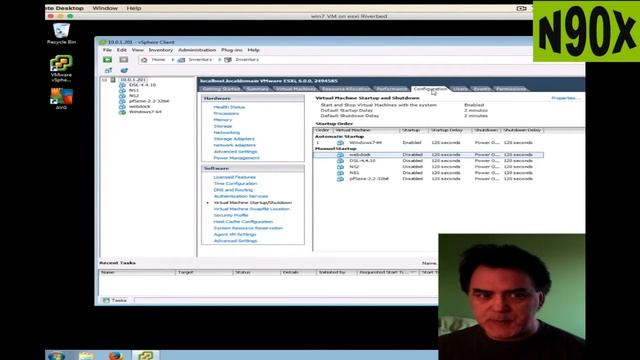
Task: Open Time Configuration under Software
Action: tap(236, 184)
